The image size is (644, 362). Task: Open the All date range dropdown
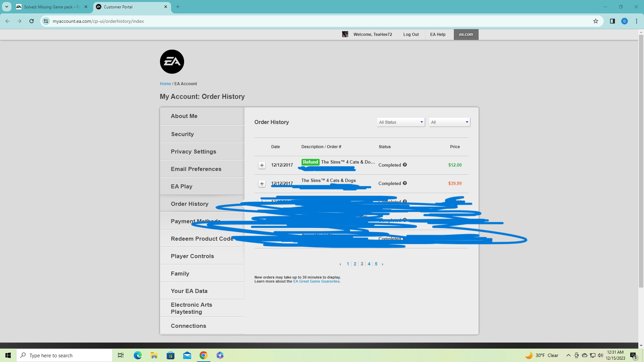click(x=449, y=122)
